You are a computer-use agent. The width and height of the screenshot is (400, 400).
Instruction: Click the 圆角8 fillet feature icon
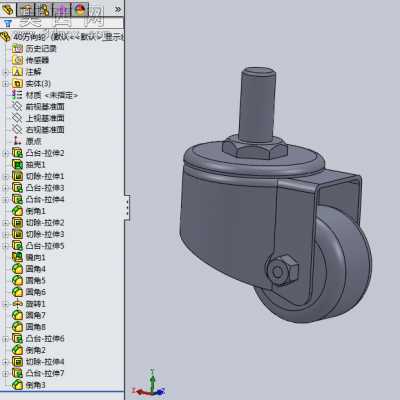point(17,327)
